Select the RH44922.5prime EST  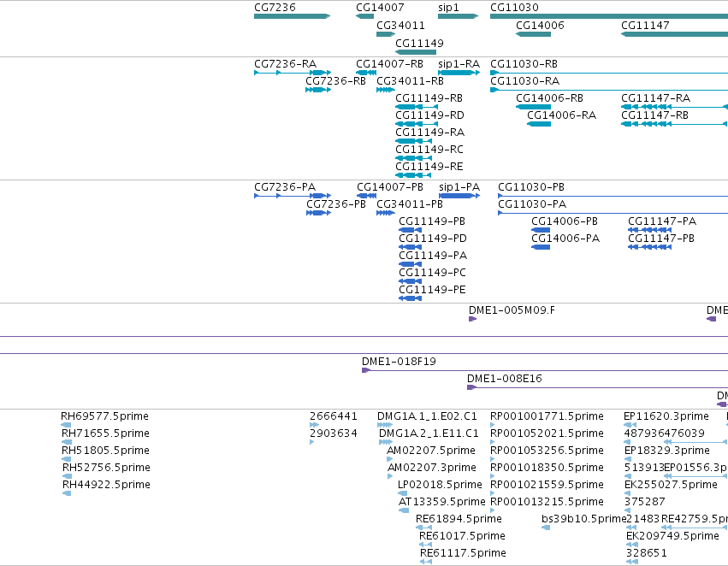[x=67, y=493]
